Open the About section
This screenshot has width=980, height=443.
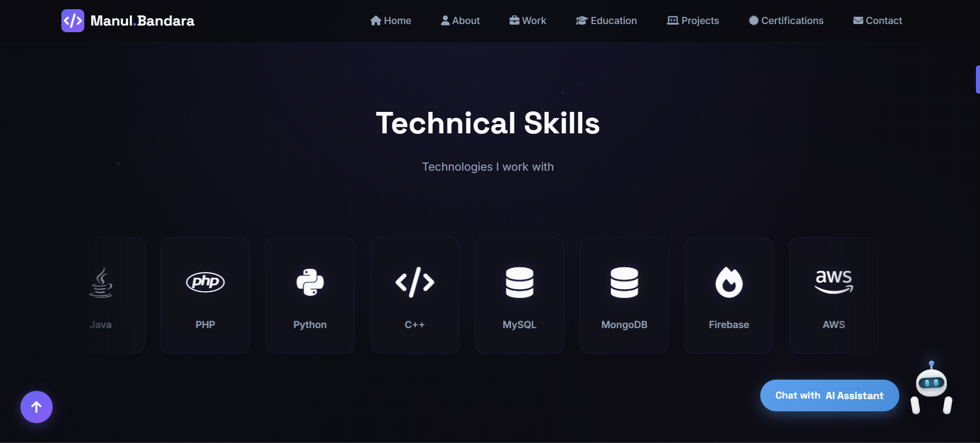(460, 20)
